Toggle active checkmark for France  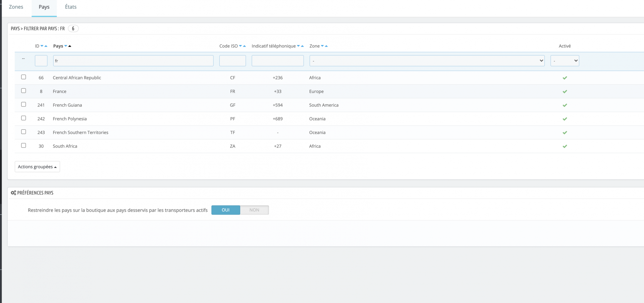click(565, 91)
